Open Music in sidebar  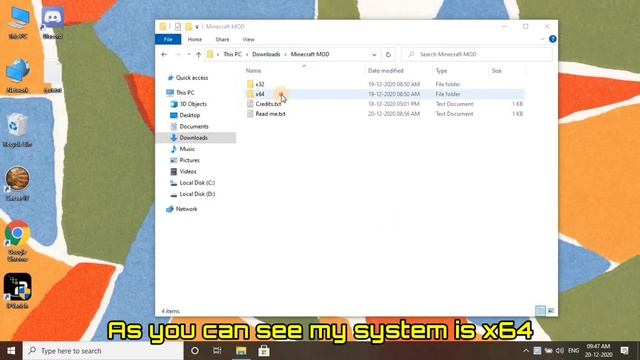pyautogui.click(x=187, y=149)
